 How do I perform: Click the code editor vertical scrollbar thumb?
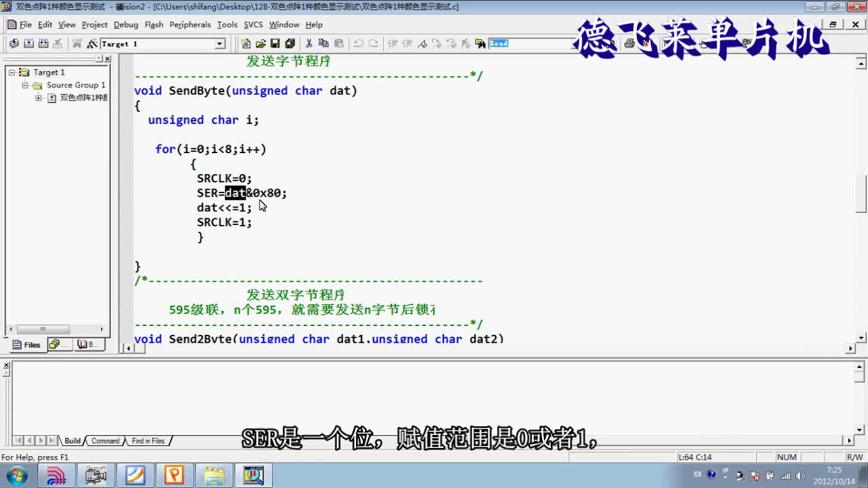tap(861, 194)
